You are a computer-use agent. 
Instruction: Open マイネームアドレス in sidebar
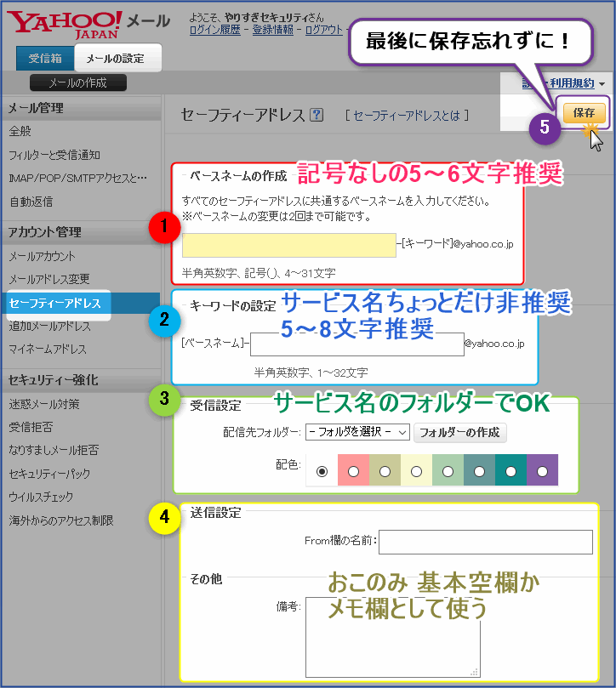point(48,350)
